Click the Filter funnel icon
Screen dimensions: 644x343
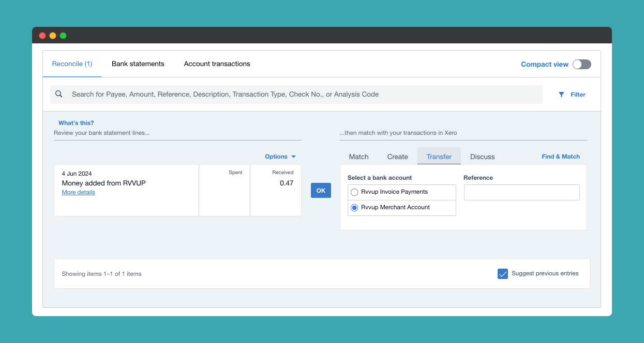click(x=562, y=95)
